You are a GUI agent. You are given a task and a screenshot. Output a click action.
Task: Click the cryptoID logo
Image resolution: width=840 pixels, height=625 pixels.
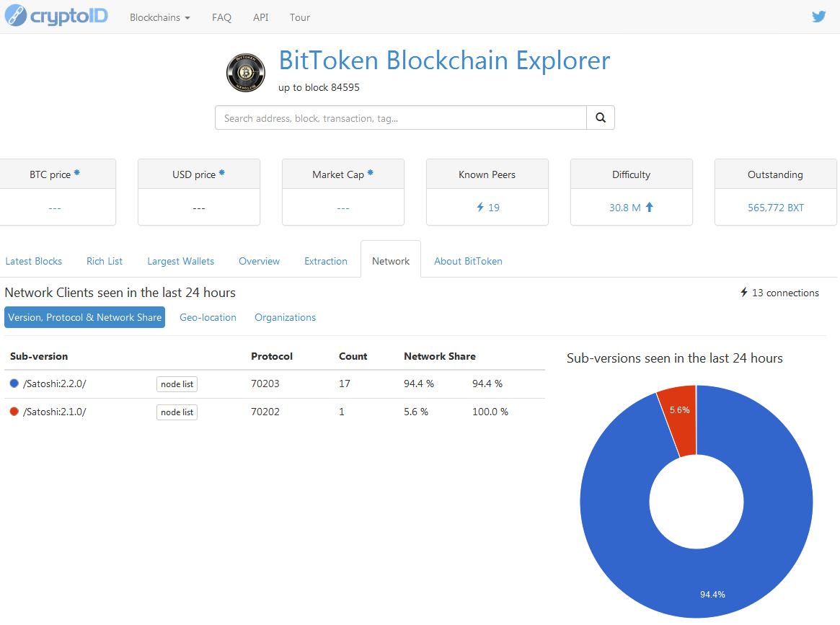pos(56,16)
